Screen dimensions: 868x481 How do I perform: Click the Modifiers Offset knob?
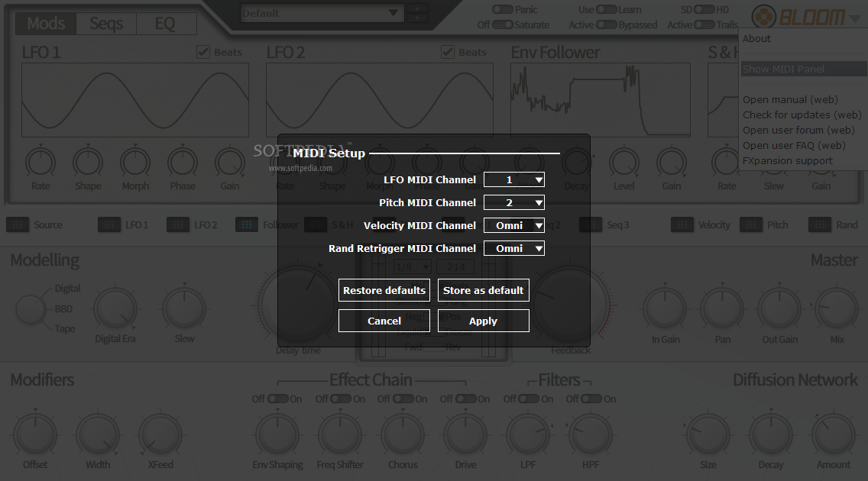(x=35, y=434)
